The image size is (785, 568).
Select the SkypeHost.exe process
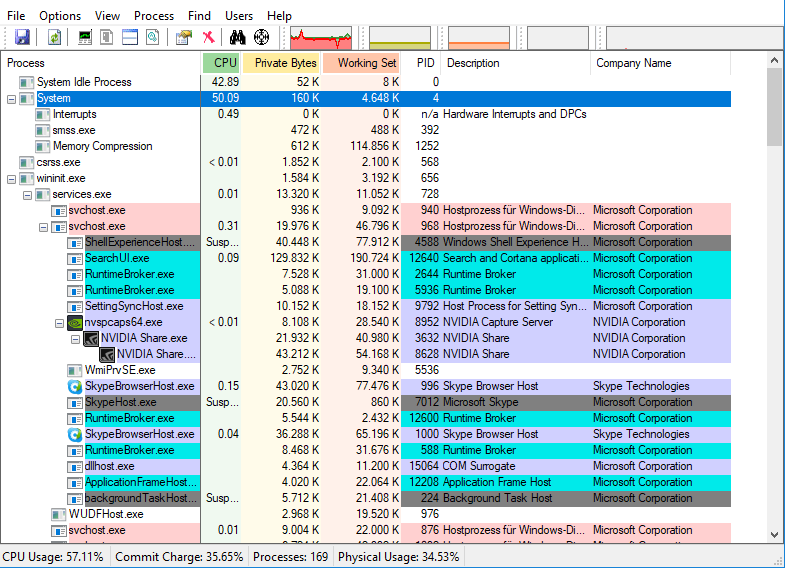click(x=366, y=402)
